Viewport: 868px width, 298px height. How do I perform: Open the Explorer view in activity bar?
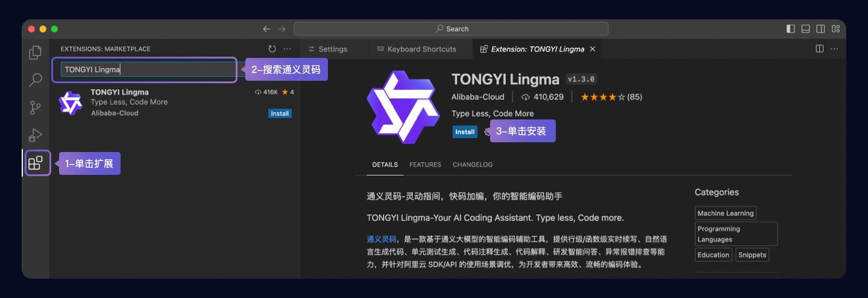point(36,52)
